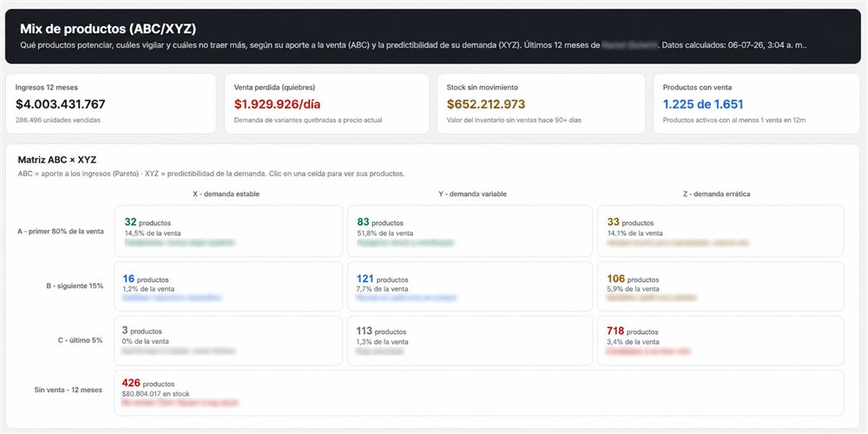Click the Productos con venta card
Viewport: 868px width, 434px height.
coord(757,103)
